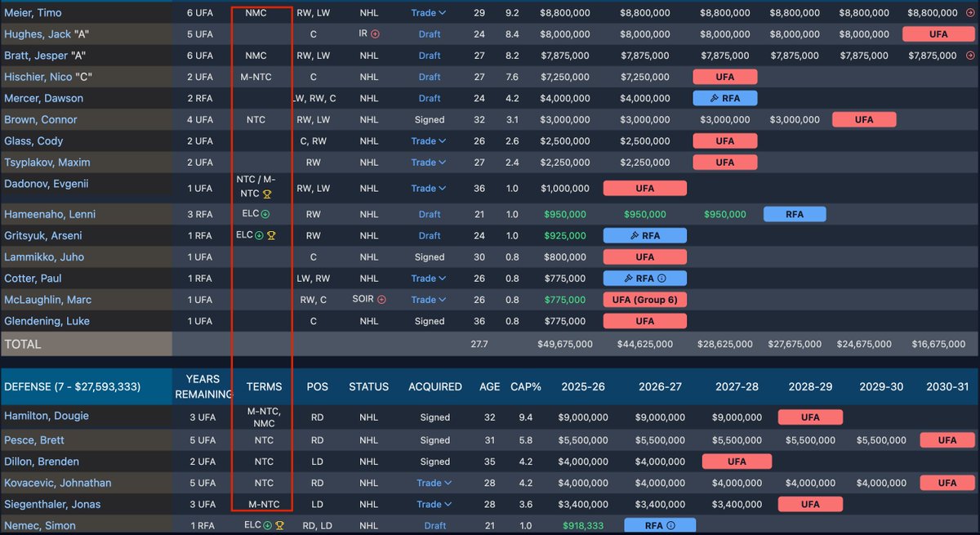The height and width of the screenshot is (535, 980).
Task: Click the STATUS column header
Action: (x=369, y=386)
